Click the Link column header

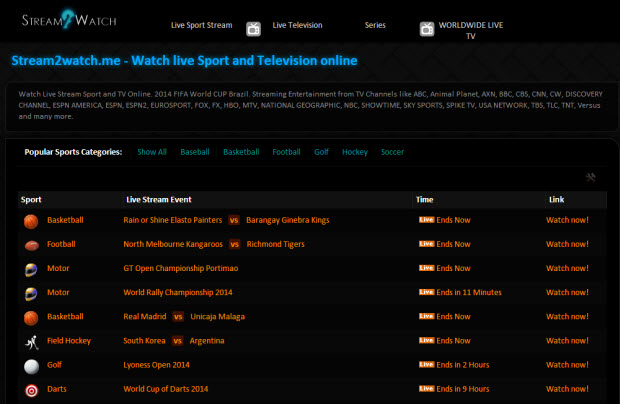556,200
